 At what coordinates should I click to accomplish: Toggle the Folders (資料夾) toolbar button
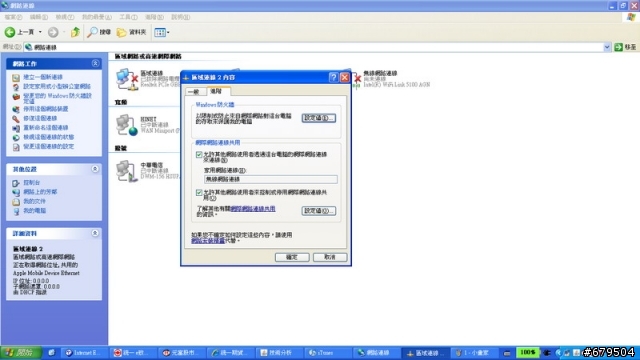[x=131, y=32]
